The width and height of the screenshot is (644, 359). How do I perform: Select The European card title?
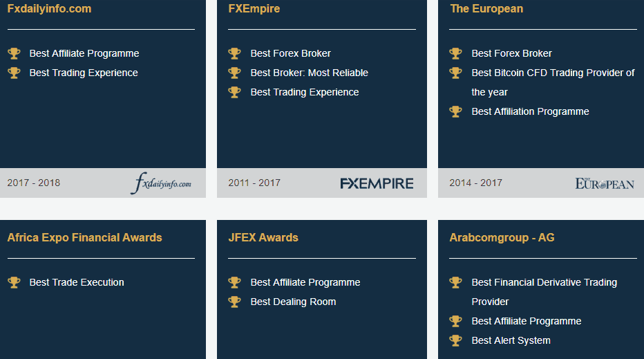[486, 8]
